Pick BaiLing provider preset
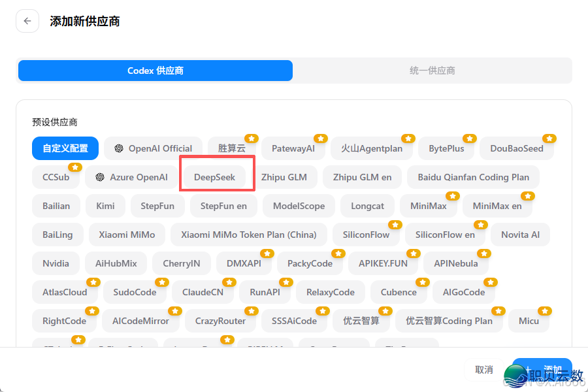The image size is (588, 392). click(x=57, y=235)
